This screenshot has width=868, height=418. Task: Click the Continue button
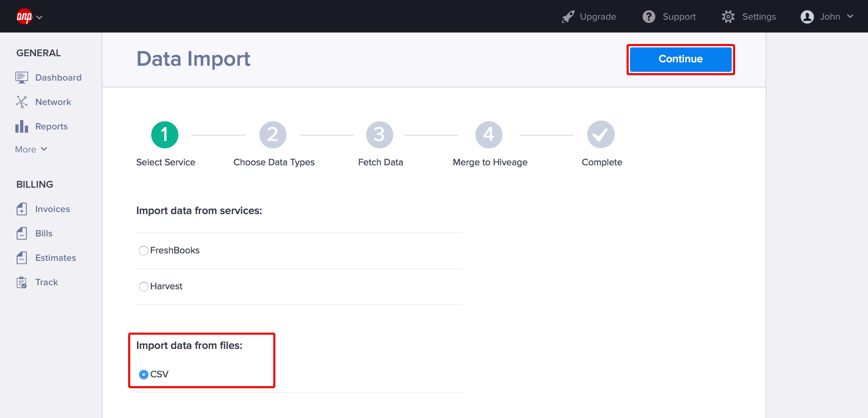(680, 59)
